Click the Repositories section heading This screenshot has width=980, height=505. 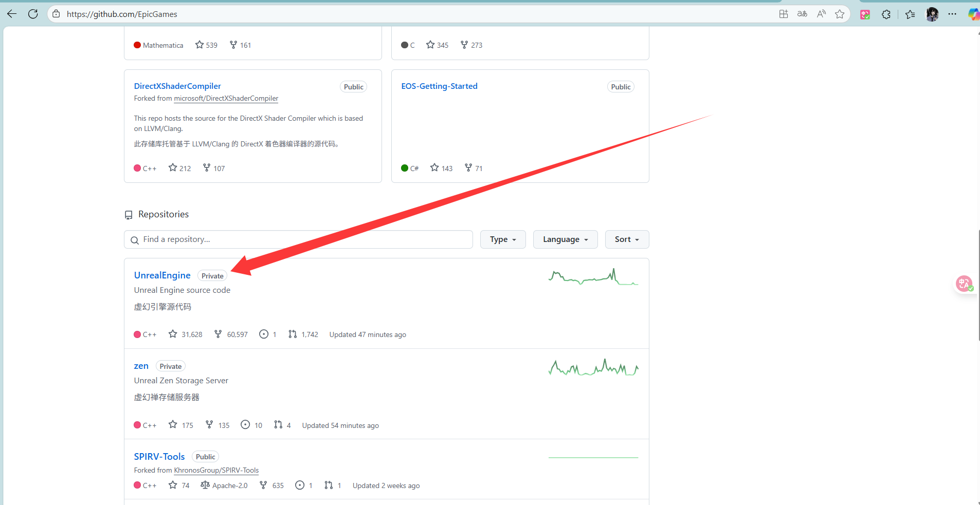coord(163,214)
